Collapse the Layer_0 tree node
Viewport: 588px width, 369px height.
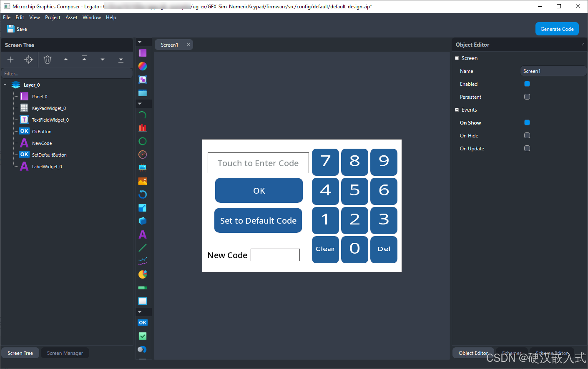pos(5,85)
